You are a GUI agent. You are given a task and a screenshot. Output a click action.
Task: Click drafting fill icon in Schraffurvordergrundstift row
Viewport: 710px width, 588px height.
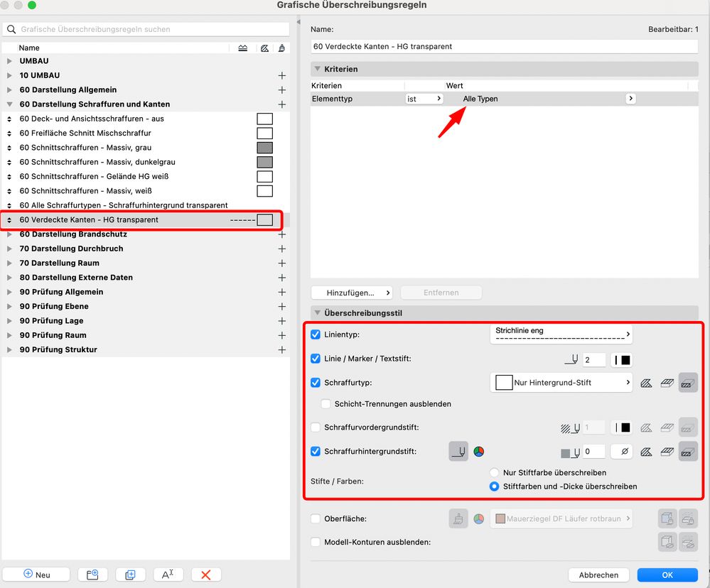pos(646,428)
